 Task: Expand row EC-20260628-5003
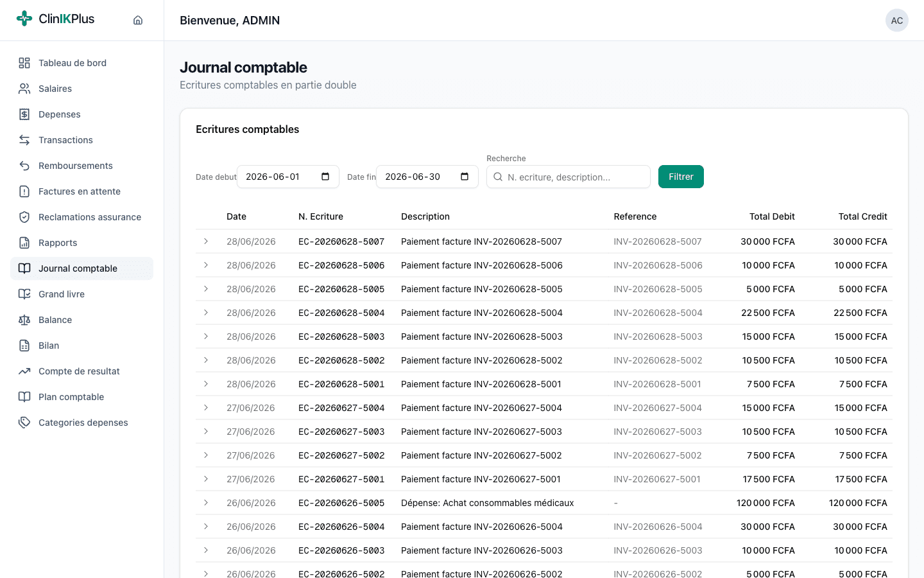(206, 337)
